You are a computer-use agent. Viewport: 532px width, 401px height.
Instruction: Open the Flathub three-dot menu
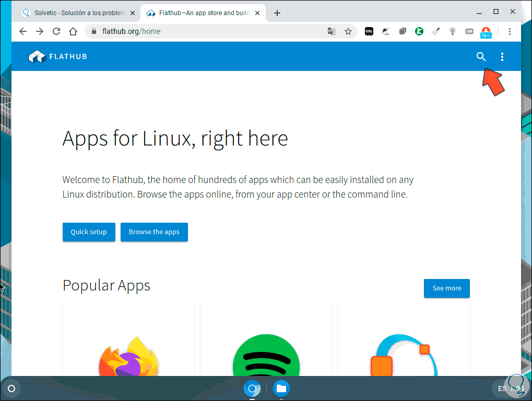502,57
